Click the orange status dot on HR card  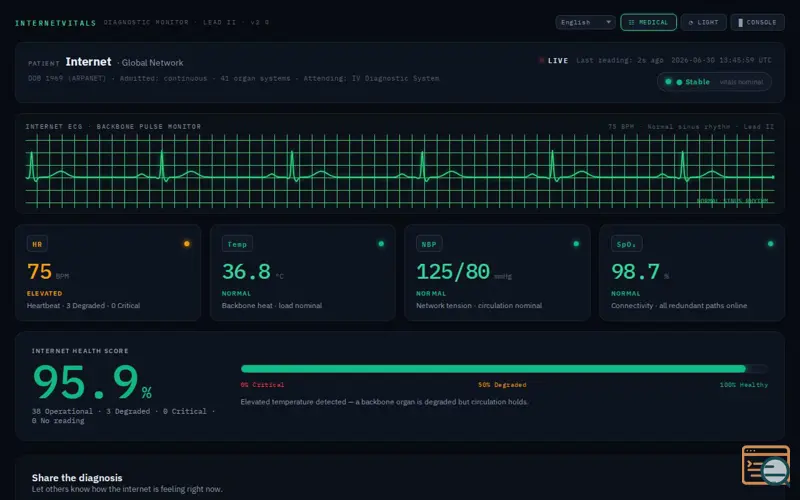pos(187,244)
